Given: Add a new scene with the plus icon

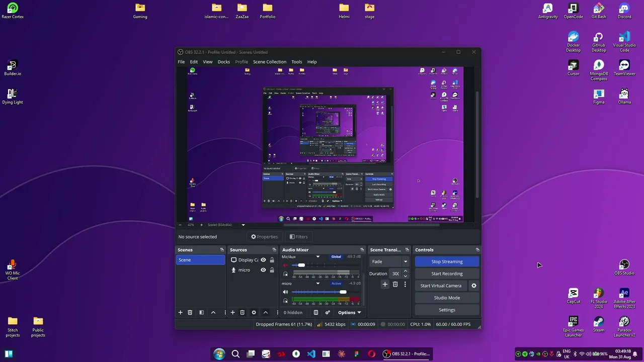Looking at the screenshot, I should tap(180, 313).
